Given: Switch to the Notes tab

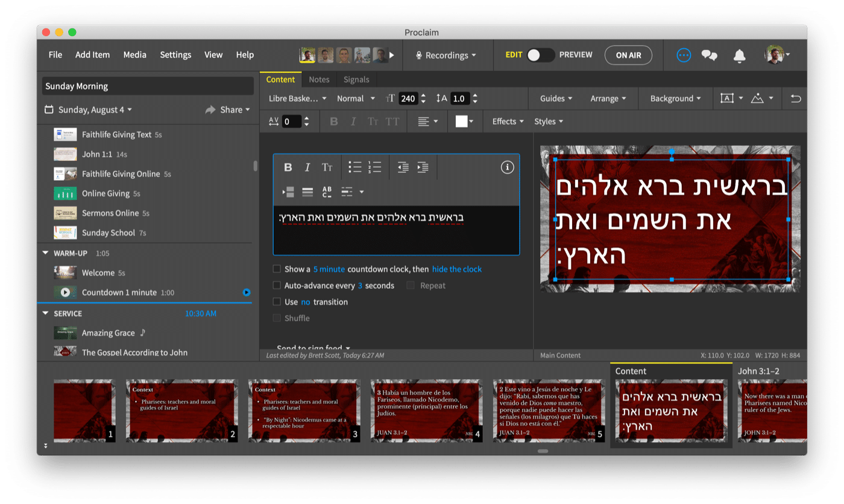Looking at the screenshot, I should pos(319,79).
